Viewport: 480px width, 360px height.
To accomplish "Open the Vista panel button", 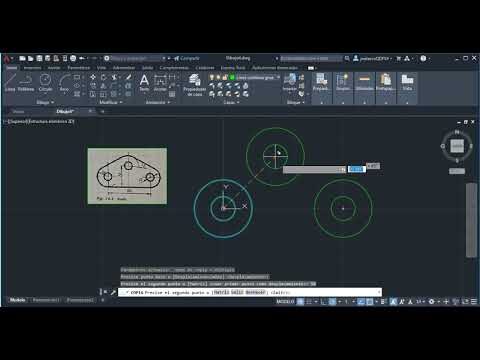I will pyautogui.click(x=407, y=88).
